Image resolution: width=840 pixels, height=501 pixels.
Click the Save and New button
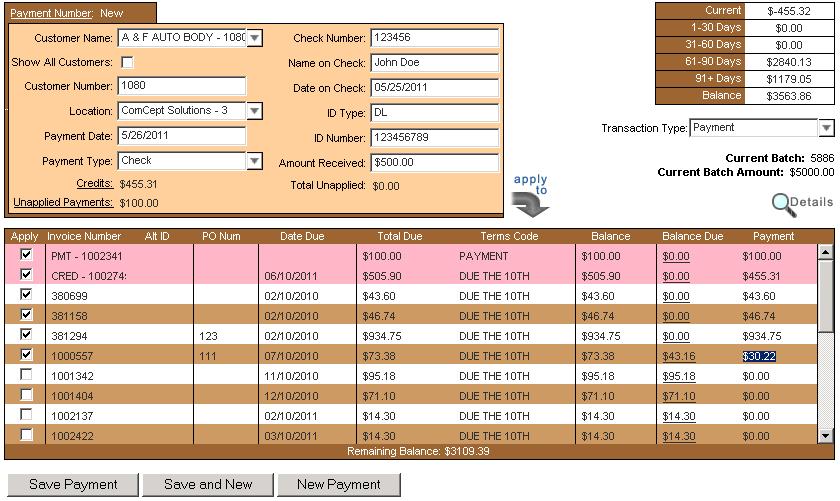208,485
